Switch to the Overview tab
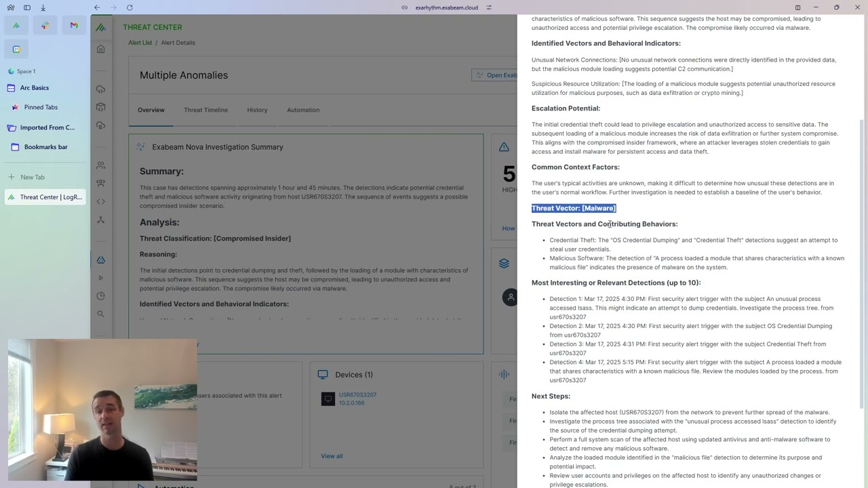 pyautogui.click(x=151, y=110)
